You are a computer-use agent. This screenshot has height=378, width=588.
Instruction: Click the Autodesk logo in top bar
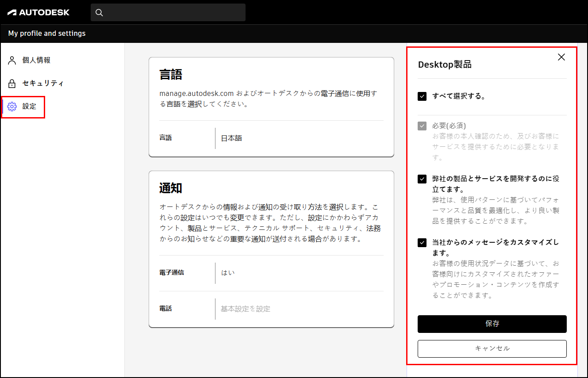point(38,12)
